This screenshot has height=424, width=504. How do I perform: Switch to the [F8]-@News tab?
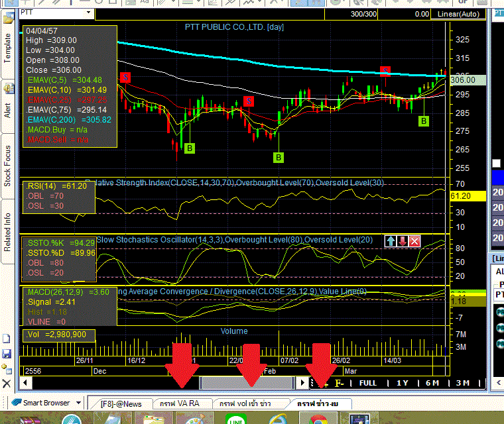121,403
